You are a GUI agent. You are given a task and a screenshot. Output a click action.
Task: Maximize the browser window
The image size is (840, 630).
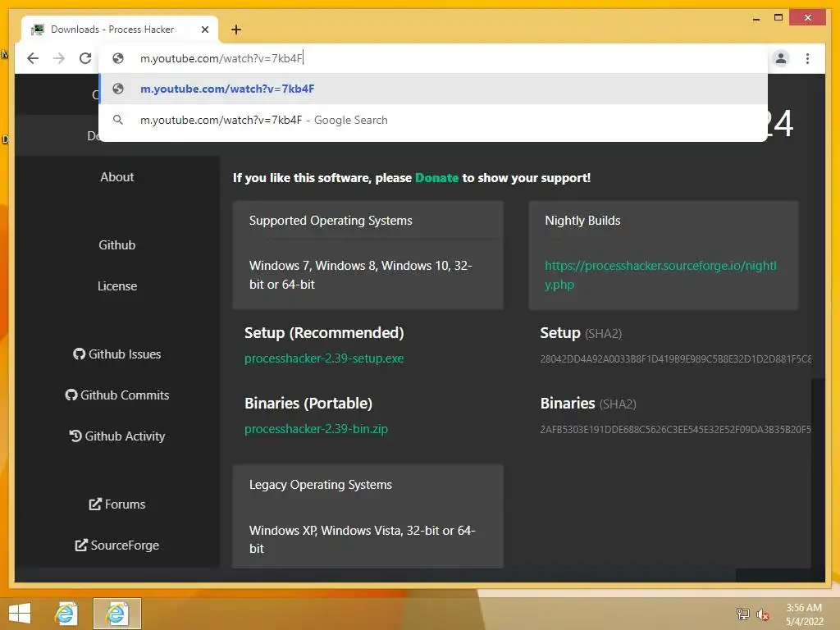coord(778,18)
